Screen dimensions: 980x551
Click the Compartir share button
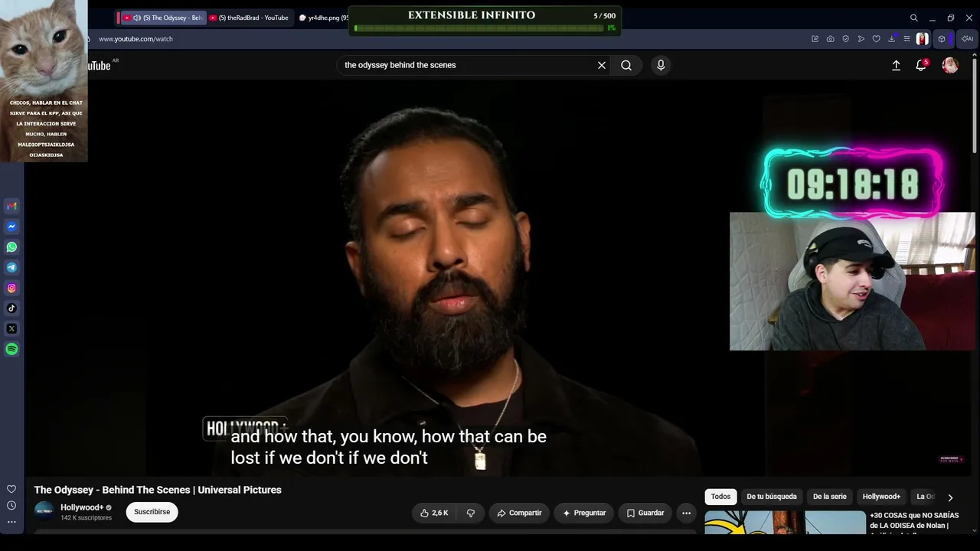click(x=519, y=513)
